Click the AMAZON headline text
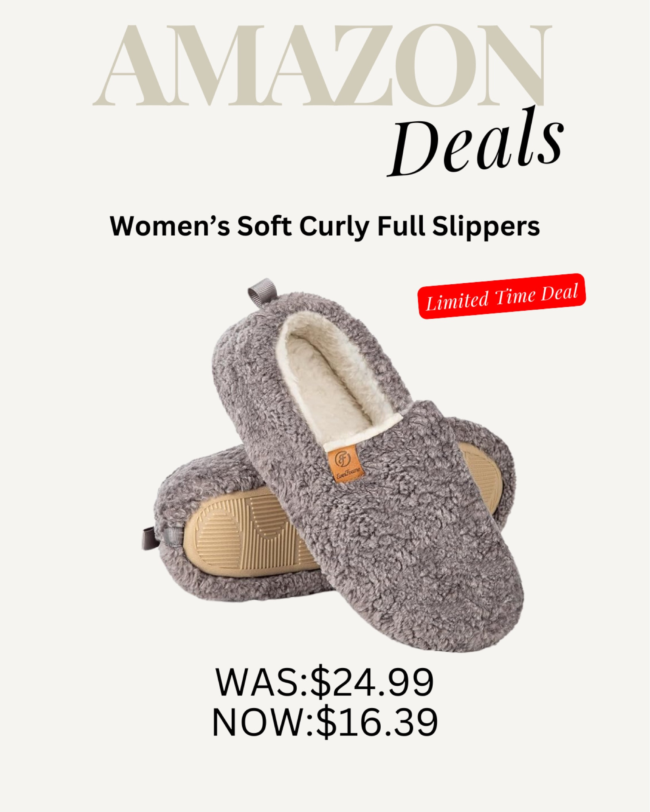The image size is (650, 812). pos(322,66)
